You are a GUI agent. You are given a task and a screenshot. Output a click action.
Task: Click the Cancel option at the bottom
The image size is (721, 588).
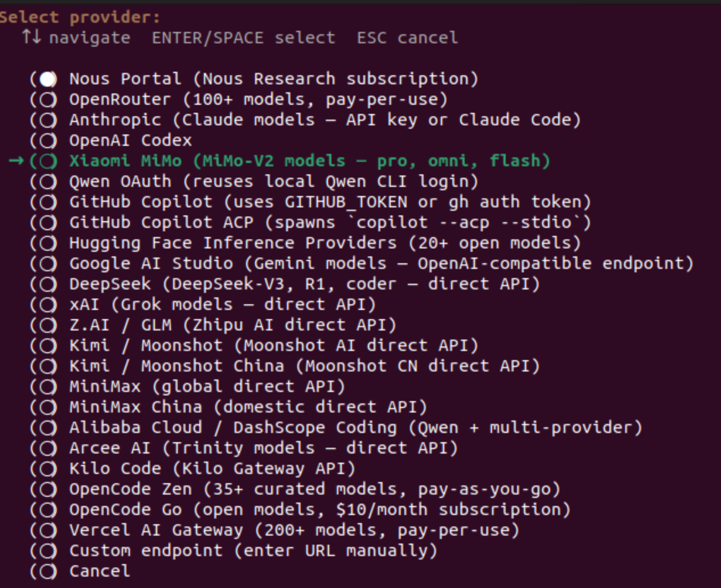pos(99,571)
